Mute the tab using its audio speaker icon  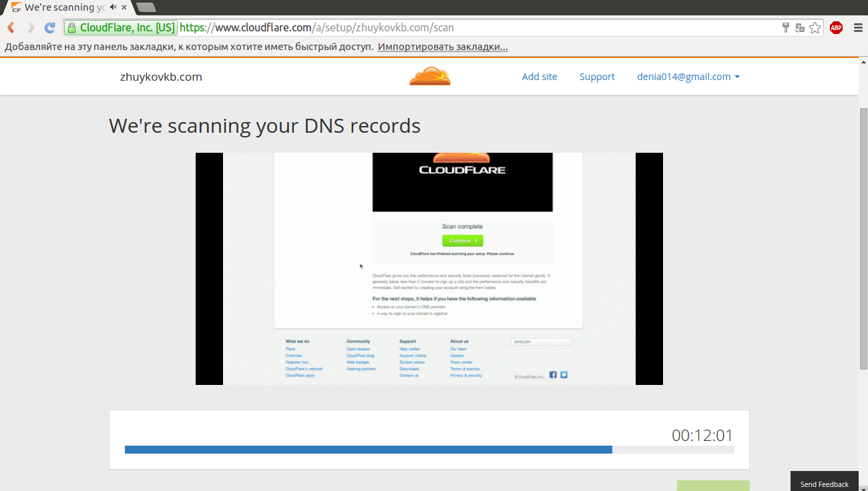click(x=114, y=7)
